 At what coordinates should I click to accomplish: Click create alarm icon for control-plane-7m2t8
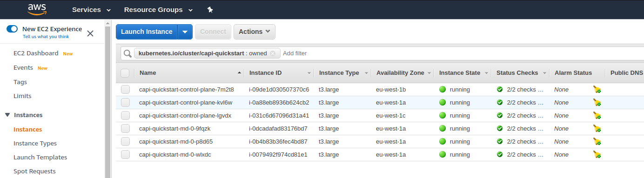(597, 90)
